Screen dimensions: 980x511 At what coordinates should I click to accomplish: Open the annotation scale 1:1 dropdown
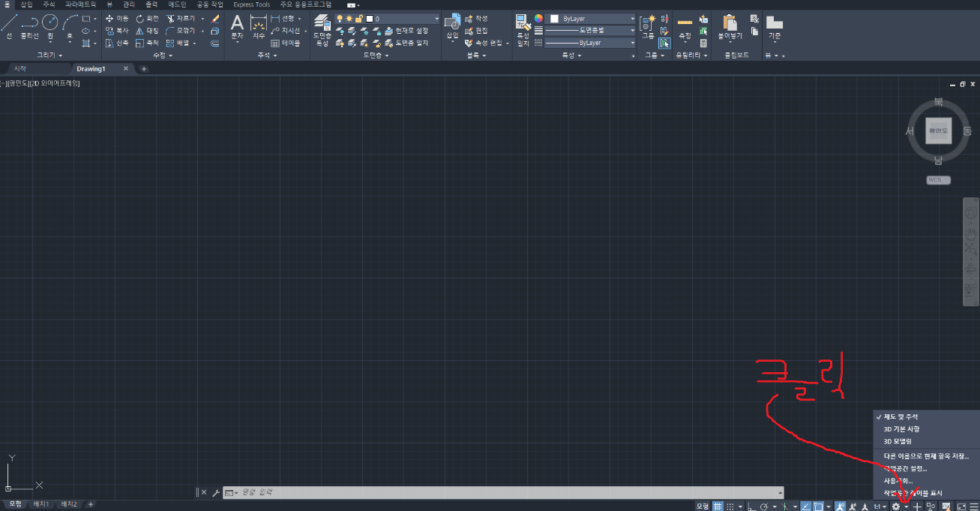pos(880,506)
